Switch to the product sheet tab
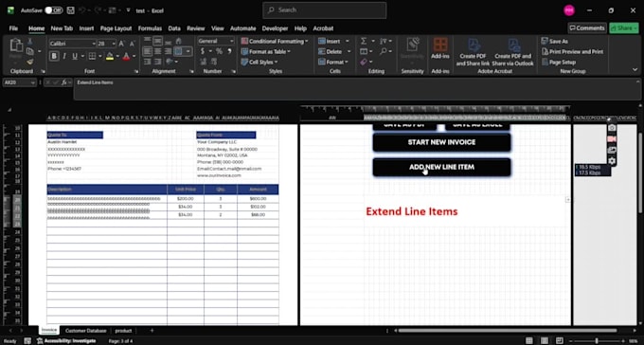 124,331
